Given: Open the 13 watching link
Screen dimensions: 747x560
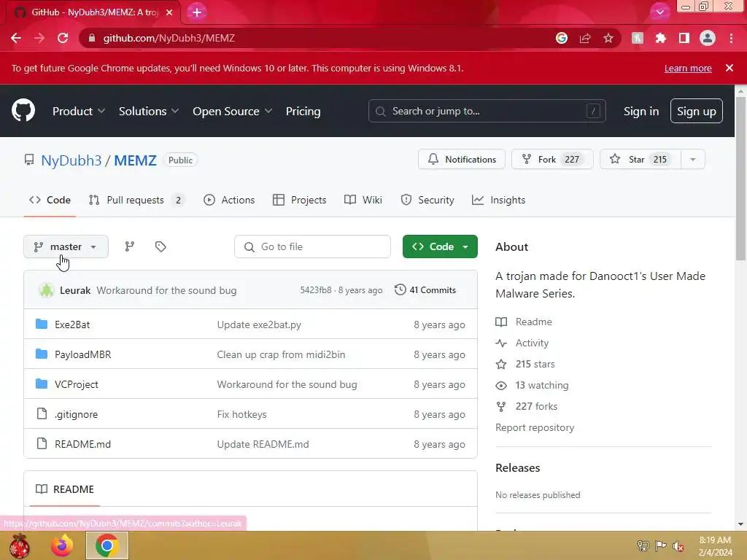Looking at the screenshot, I should (542, 385).
